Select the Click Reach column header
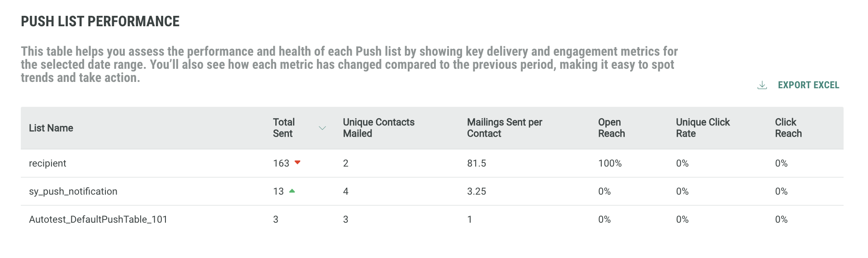The image size is (868, 258). [788, 128]
